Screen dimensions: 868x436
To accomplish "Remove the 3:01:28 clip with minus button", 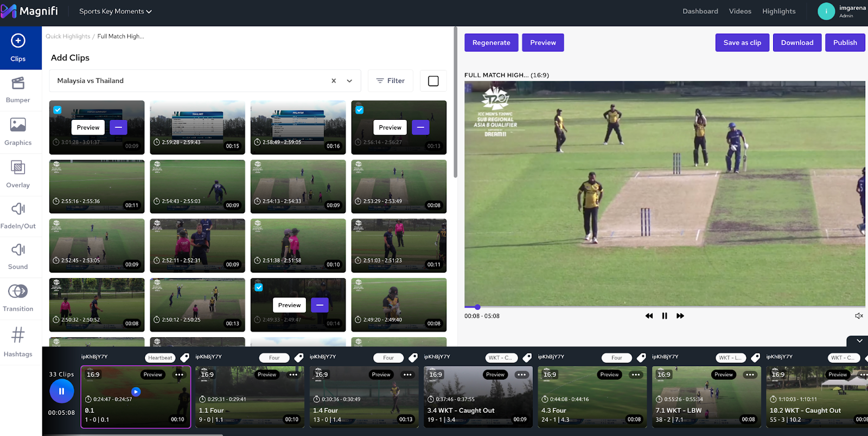I will [x=118, y=127].
